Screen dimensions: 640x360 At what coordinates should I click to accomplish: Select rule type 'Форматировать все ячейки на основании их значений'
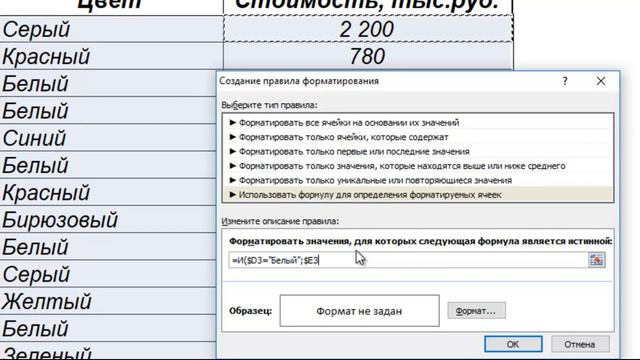tap(418, 122)
